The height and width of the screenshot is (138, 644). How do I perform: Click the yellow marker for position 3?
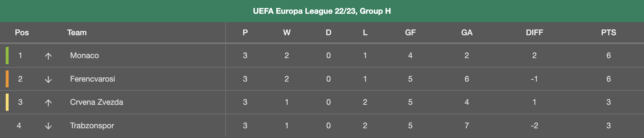coord(7,102)
